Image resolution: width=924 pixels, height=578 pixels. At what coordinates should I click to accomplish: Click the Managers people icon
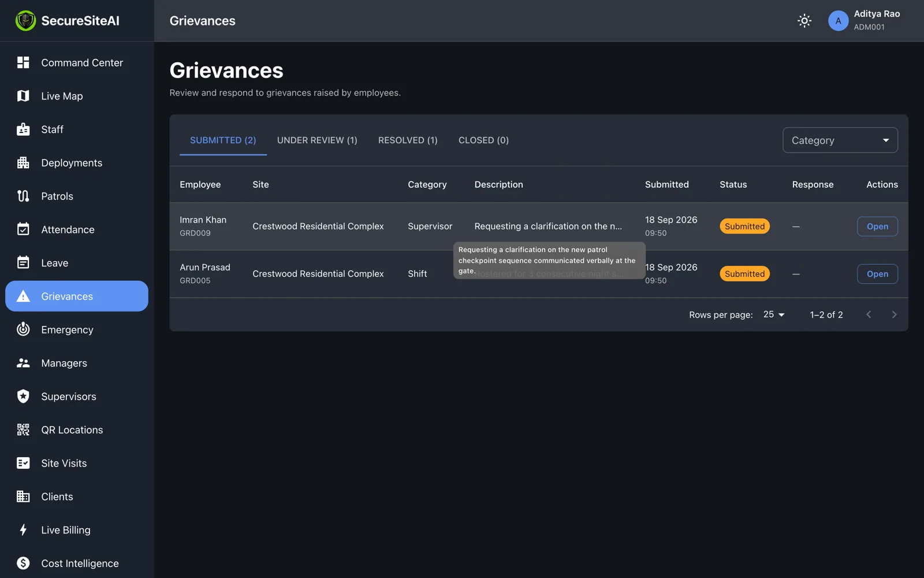pos(23,363)
